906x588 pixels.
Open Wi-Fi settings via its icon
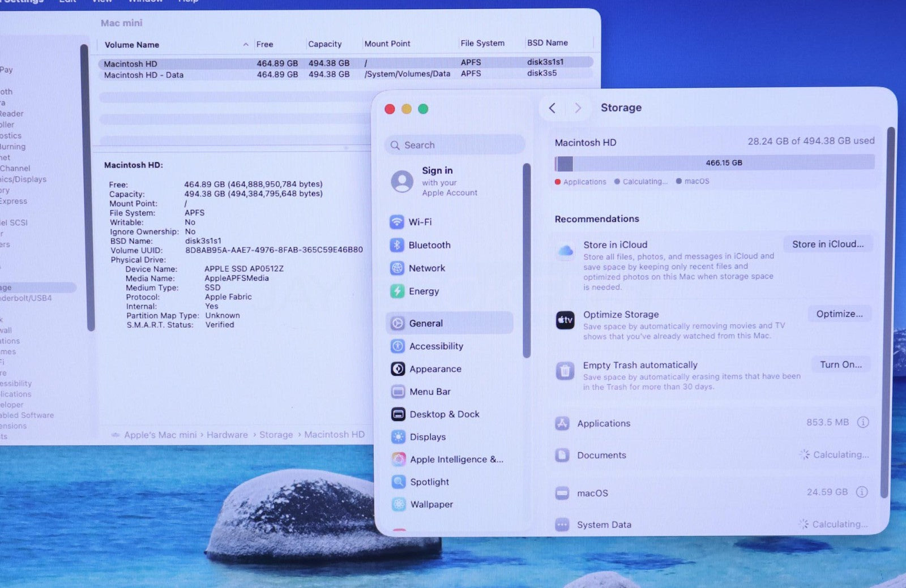[x=397, y=222]
